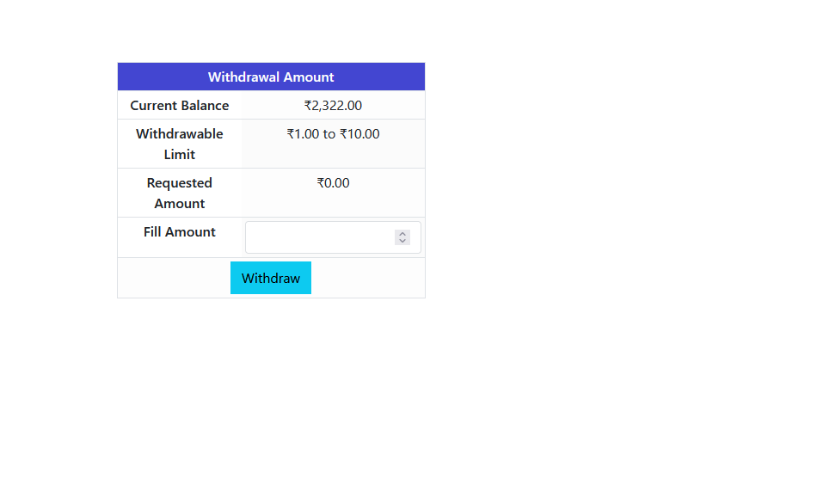Select the Current Balance table row
Image resolution: width=817 pixels, height=504 pixels.
[x=270, y=105]
